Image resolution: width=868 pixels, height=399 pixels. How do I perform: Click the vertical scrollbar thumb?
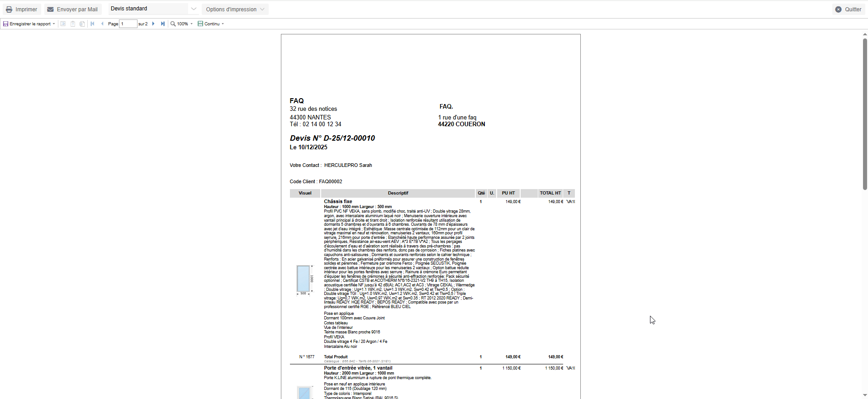click(865, 114)
